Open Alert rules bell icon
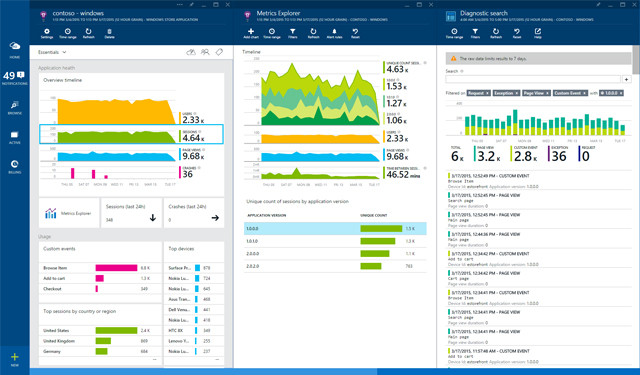This screenshot has height=375, width=640. point(334,33)
